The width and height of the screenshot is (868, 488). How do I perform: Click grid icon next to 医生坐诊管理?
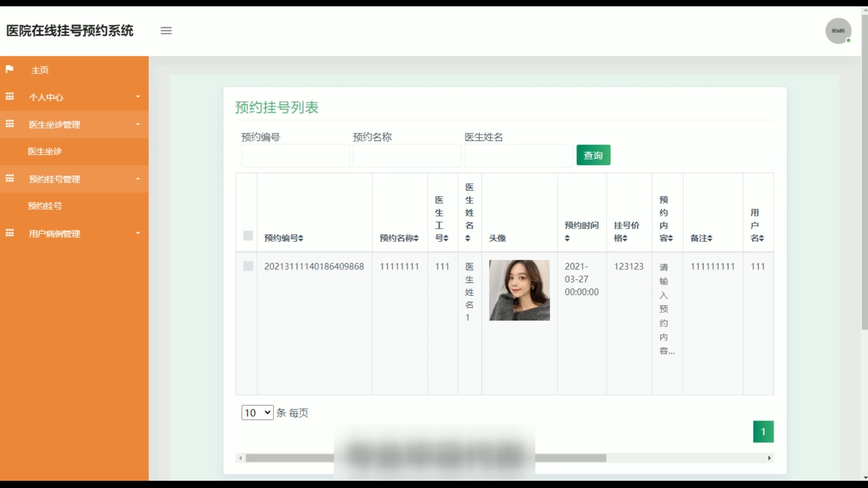tap(9, 124)
